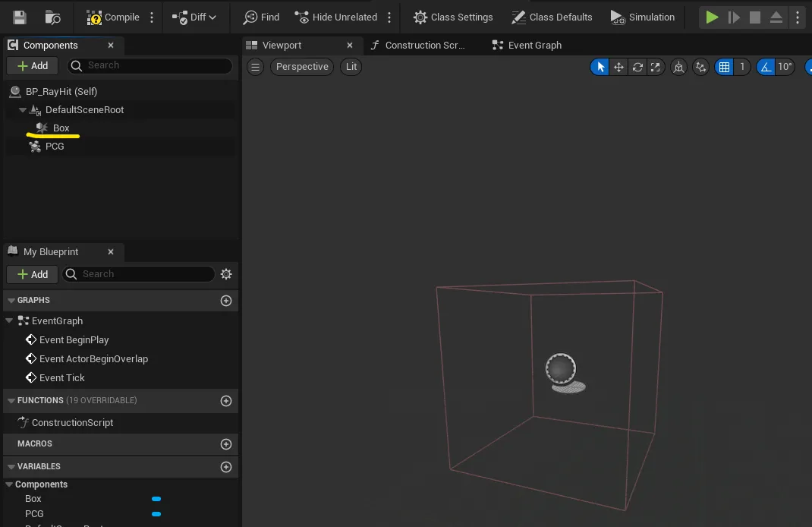Open Hide Unrelated options menu
Image resolution: width=812 pixels, height=527 pixels.
[x=389, y=17]
